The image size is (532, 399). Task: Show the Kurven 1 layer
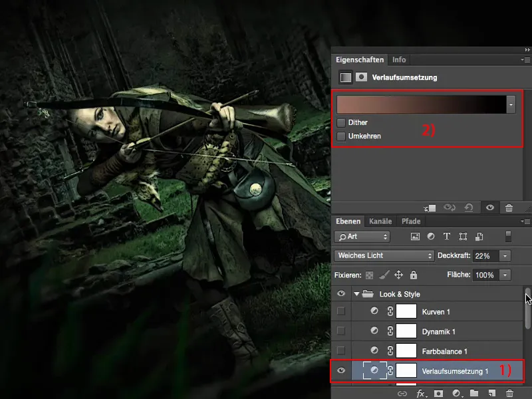340,310
